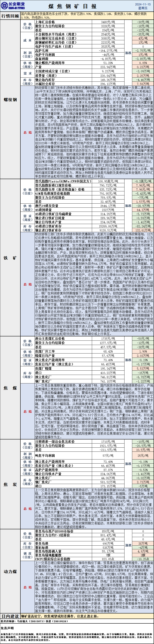Click the 铁矿 section label
Screen dimensions: 154x644
pos(10,258)
